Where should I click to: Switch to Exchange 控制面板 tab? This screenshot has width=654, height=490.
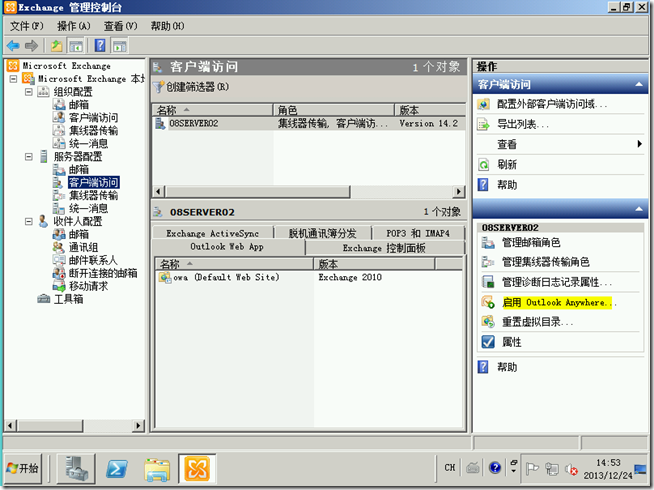[x=384, y=248]
